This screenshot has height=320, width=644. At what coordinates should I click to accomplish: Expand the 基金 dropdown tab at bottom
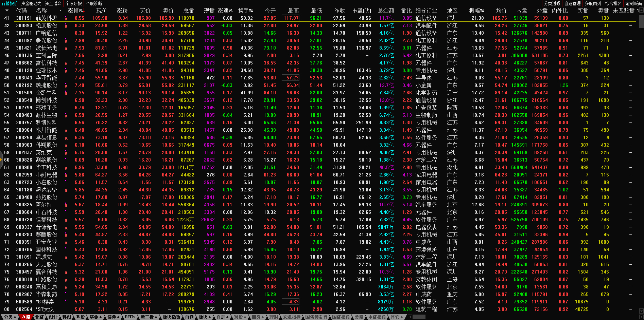tap(95, 317)
